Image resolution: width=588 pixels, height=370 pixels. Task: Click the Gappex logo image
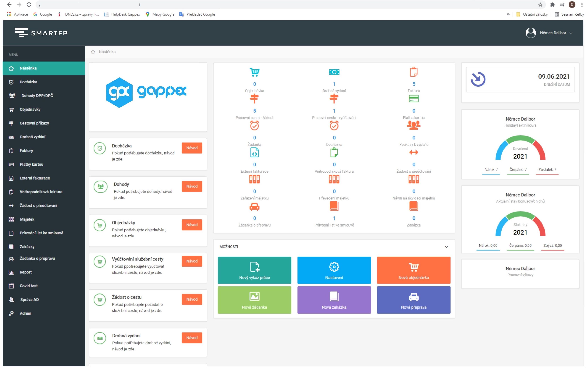coord(146,93)
